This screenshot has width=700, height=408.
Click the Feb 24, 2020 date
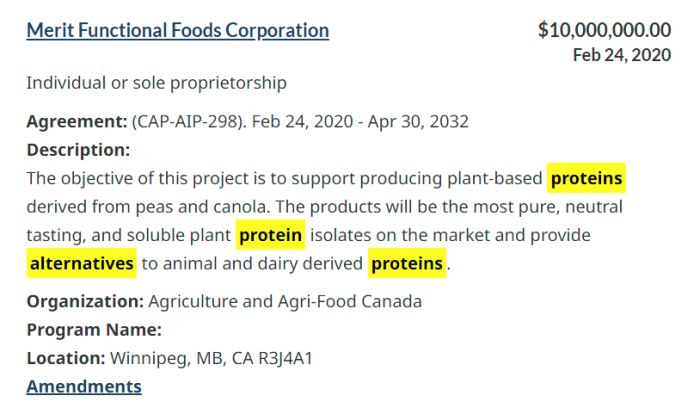pyautogui.click(x=622, y=55)
